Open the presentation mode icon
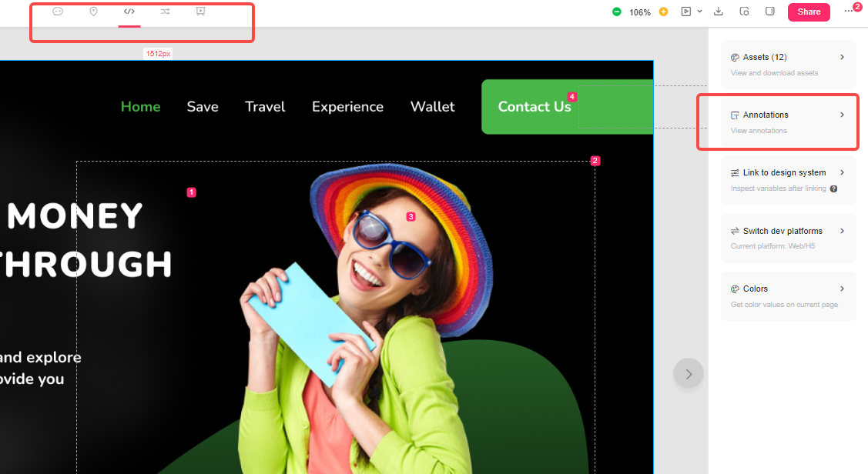This screenshot has height=474, width=868. coord(200,12)
